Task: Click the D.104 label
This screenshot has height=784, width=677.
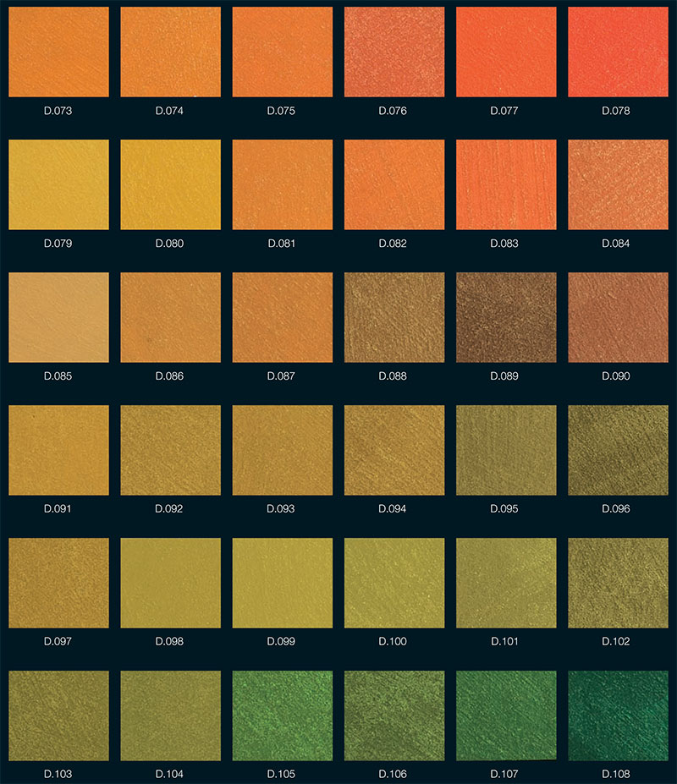Action: pyautogui.click(x=169, y=775)
